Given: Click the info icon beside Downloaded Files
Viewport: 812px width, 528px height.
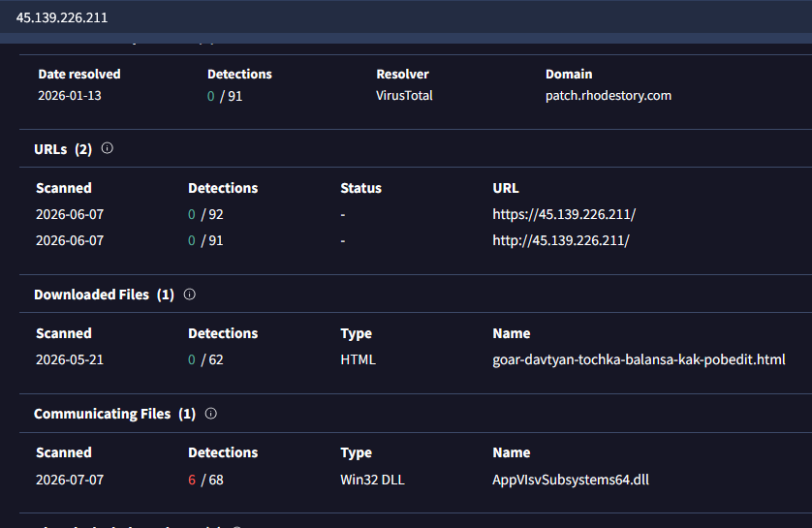Looking at the screenshot, I should (190, 295).
